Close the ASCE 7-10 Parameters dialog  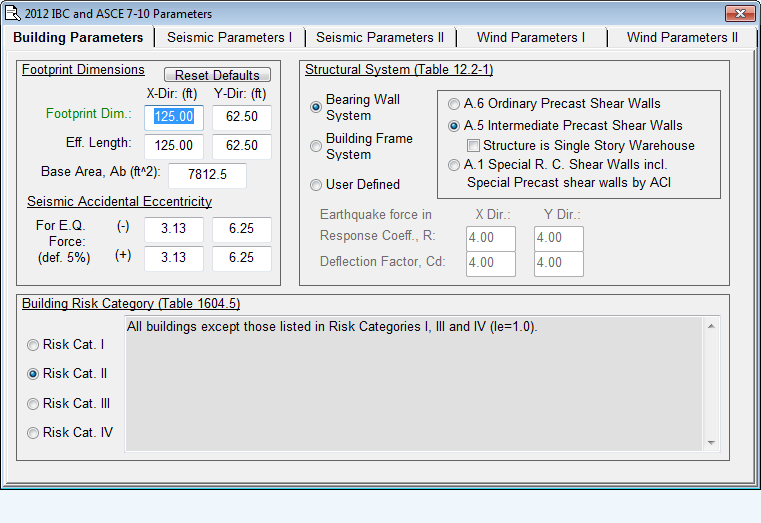point(738,13)
